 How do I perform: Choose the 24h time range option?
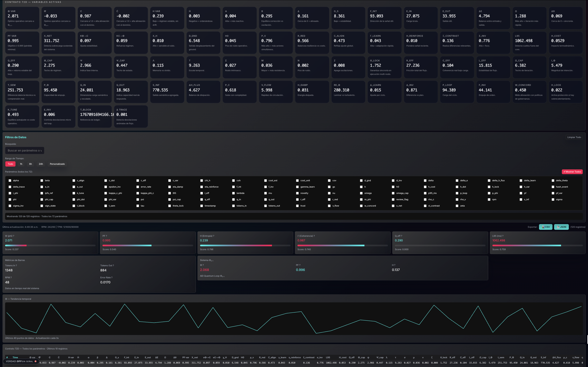(x=41, y=164)
